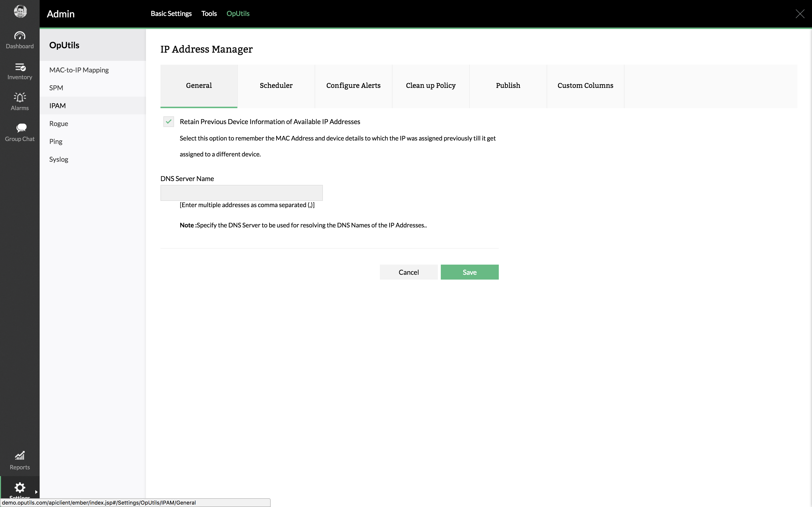Go to the Custom Columns tab
Image resolution: width=812 pixels, height=507 pixels.
[585, 86]
